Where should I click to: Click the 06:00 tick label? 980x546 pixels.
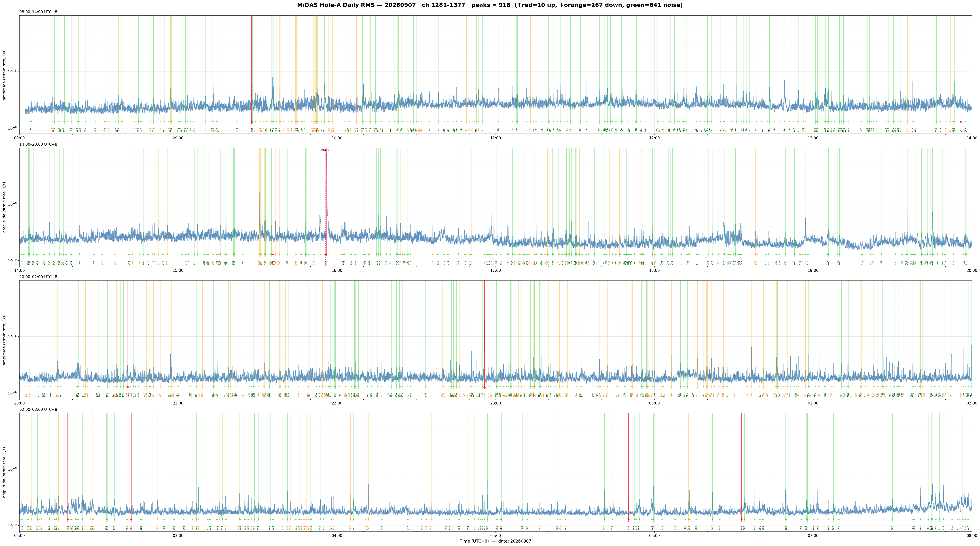654,536
